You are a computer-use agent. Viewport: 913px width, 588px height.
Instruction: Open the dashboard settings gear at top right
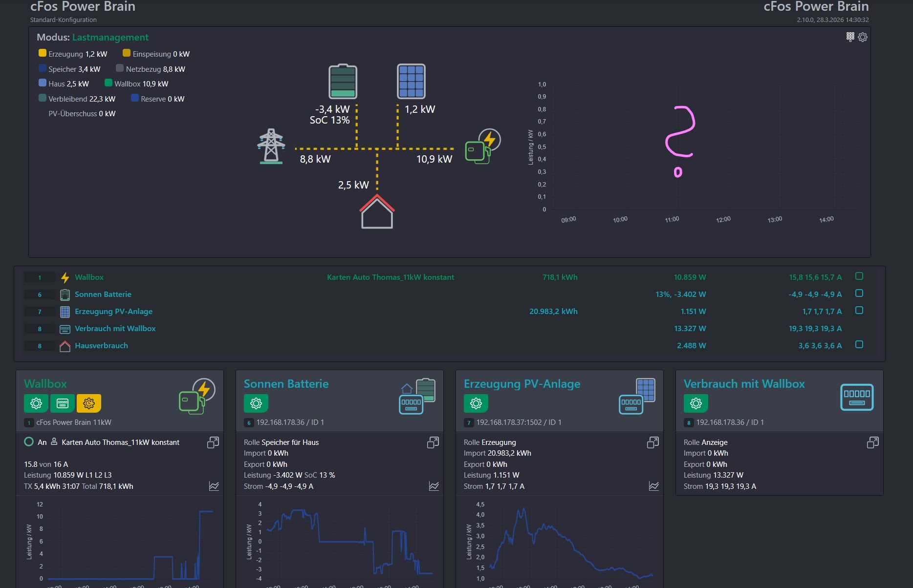(x=863, y=37)
